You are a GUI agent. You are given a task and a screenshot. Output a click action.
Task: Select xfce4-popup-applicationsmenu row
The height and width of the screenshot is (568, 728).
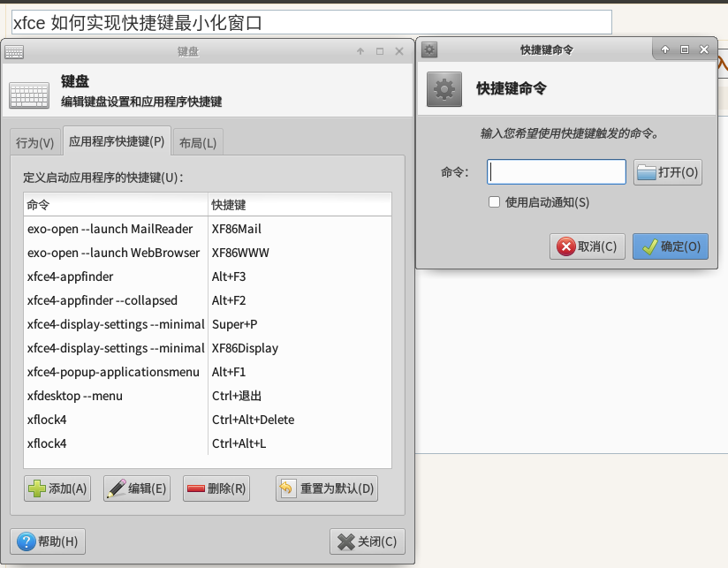[x=208, y=372]
